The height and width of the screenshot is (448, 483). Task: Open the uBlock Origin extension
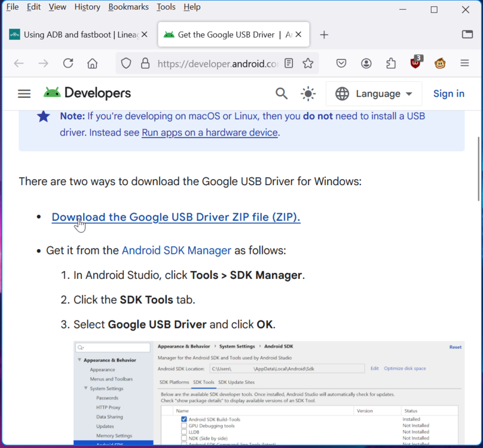coord(415,63)
